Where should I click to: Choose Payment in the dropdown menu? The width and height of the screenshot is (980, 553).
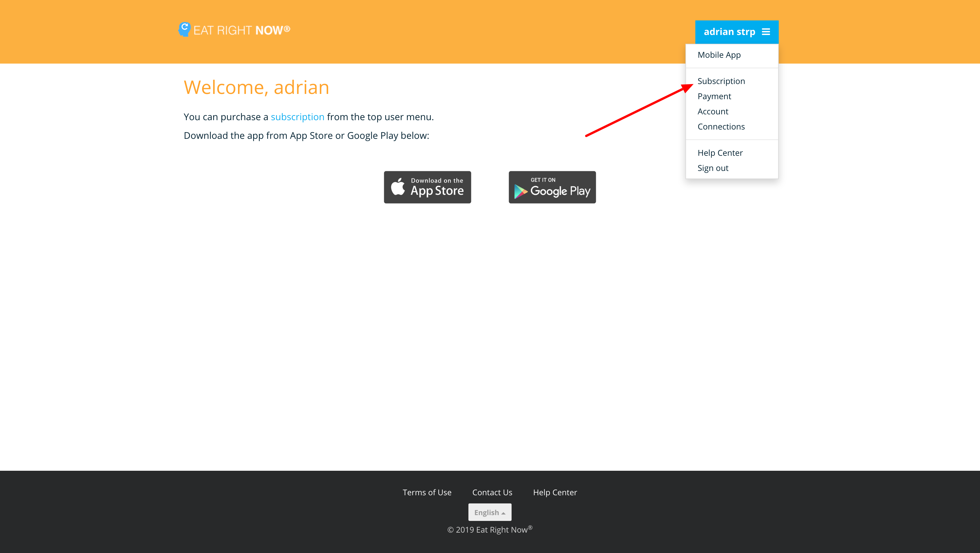point(714,96)
